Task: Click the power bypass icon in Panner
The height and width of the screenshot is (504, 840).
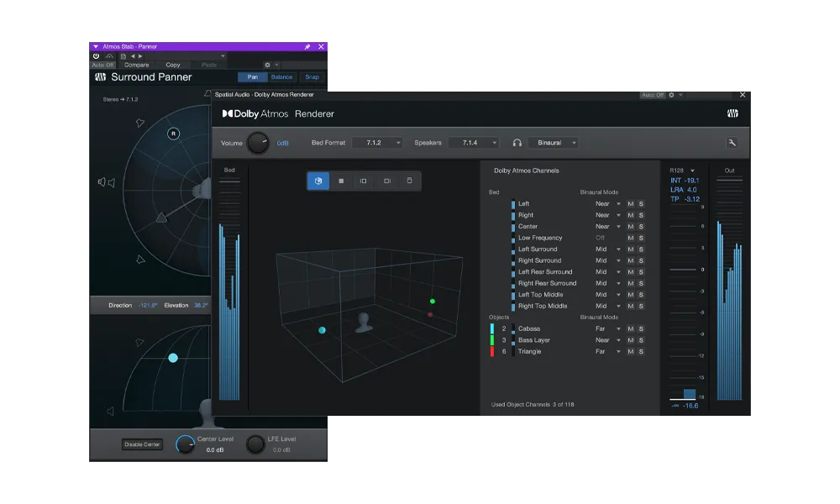Action: [97, 56]
